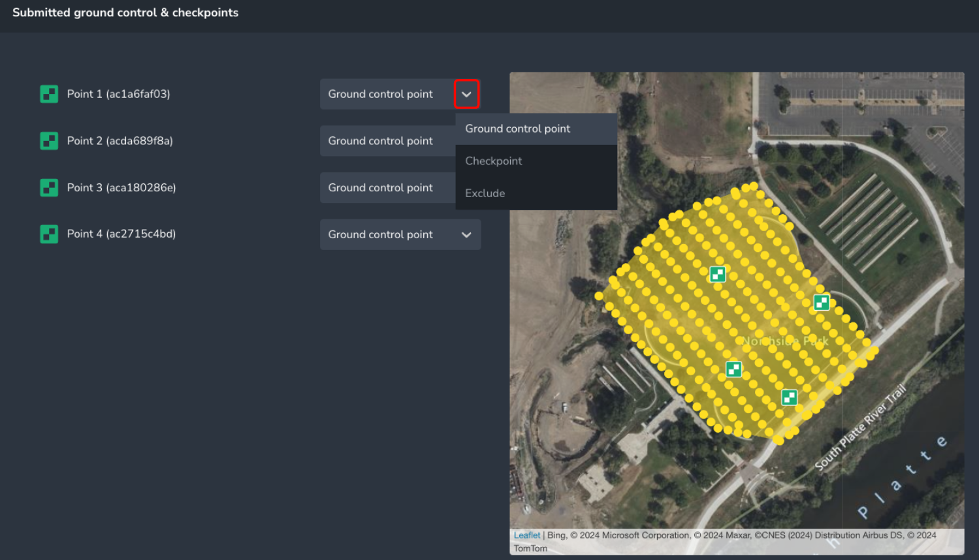Click the Submitted ground control & checkpoints header
The width and height of the screenshot is (979, 560).
click(125, 12)
